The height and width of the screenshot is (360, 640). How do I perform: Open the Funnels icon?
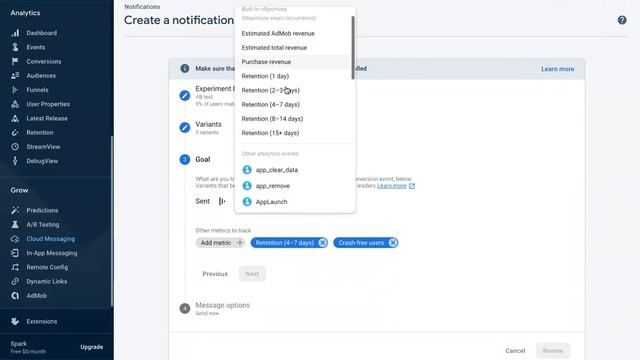[15, 90]
